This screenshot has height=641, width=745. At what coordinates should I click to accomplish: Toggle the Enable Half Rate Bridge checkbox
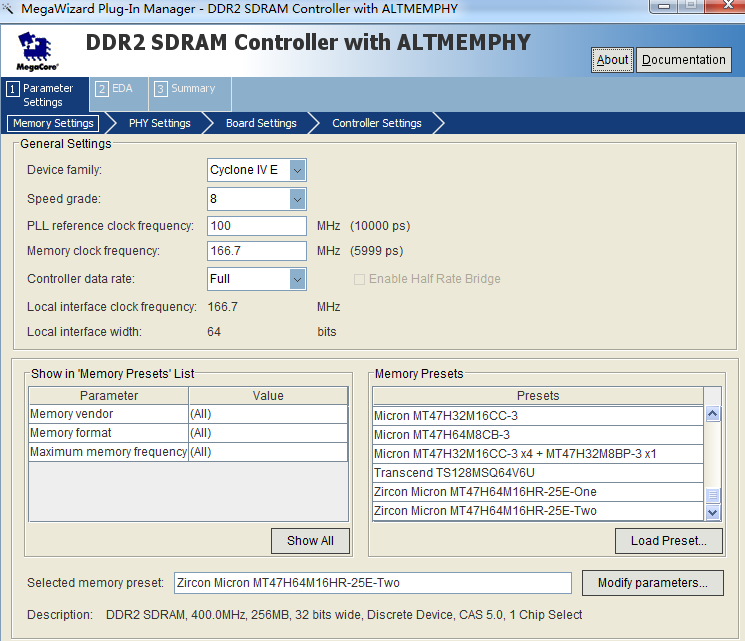(x=359, y=279)
